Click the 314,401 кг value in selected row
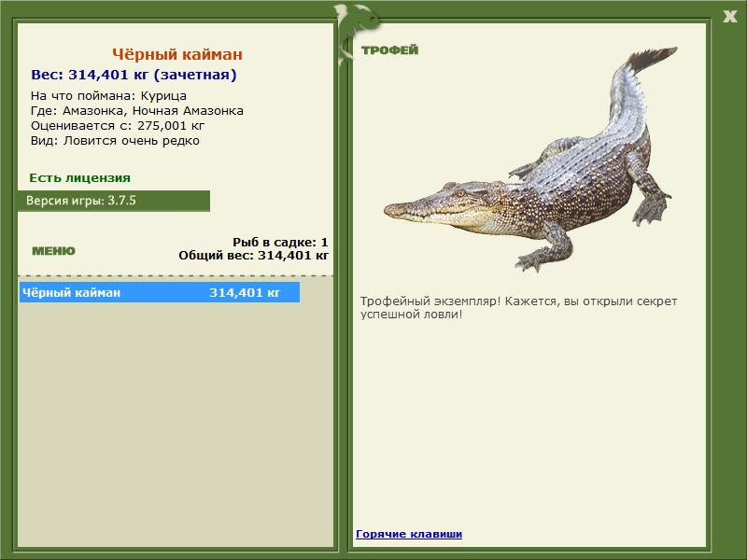This screenshot has height=560, width=747. tap(245, 292)
